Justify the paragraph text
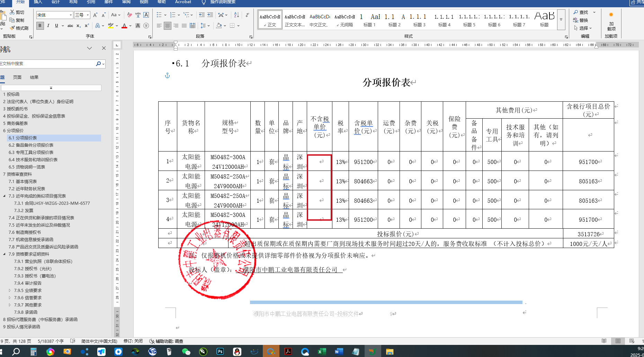Image resolution: width=644 pixels, height=357 pixels. [x=184, y=26]
